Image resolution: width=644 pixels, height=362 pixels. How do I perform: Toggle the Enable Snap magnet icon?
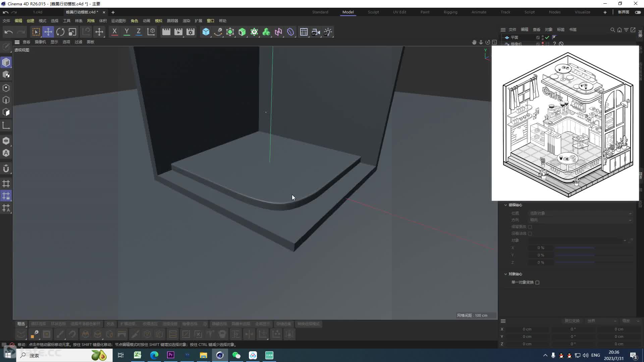(x=6, y=169)
